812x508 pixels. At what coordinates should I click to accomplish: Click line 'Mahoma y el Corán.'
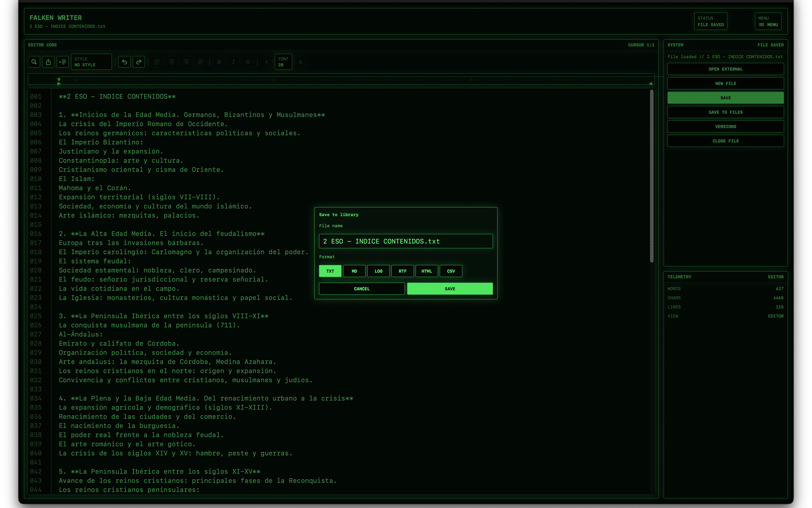(x=95, y=188)
